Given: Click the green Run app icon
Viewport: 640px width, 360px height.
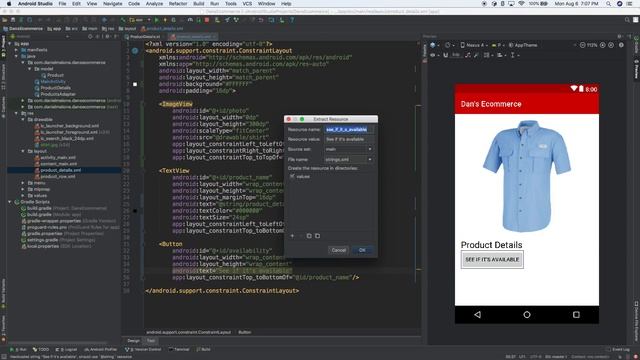Looking at the screenshot, I should (x=156, y=20).
